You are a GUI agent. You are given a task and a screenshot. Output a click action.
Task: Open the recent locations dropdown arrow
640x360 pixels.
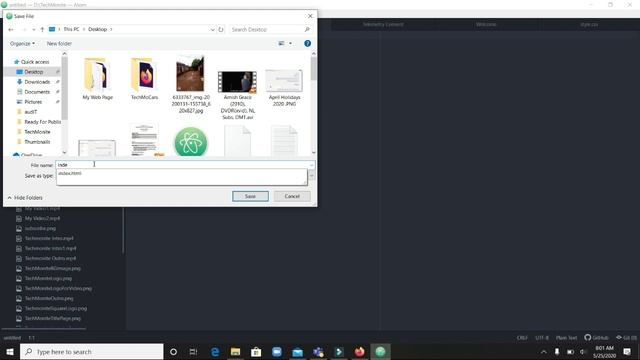tap(33, 29)
